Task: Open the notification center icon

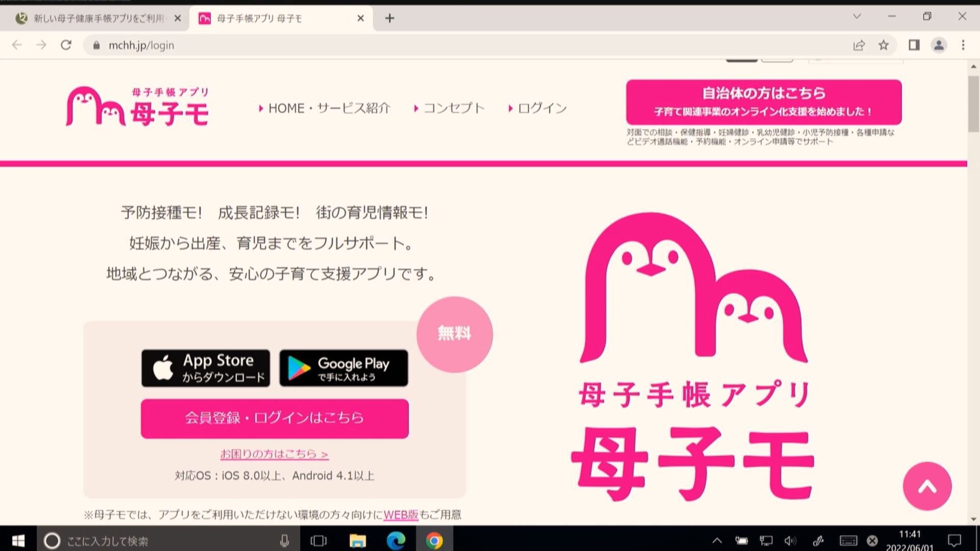Action: click(x=954, y=541)
